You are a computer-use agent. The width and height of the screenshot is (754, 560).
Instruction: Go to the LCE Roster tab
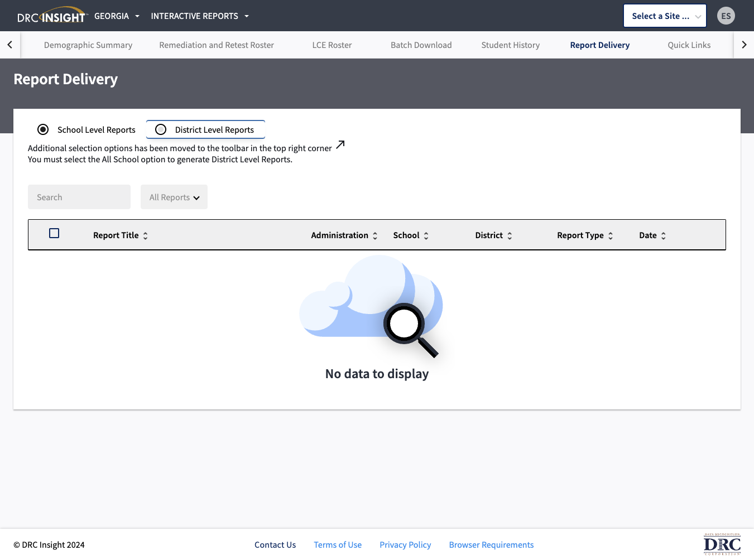(332, 45)
